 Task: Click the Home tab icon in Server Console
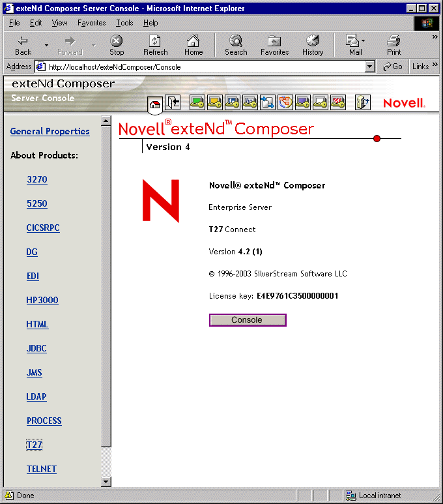pyautogui.click(x=155, y=104)
